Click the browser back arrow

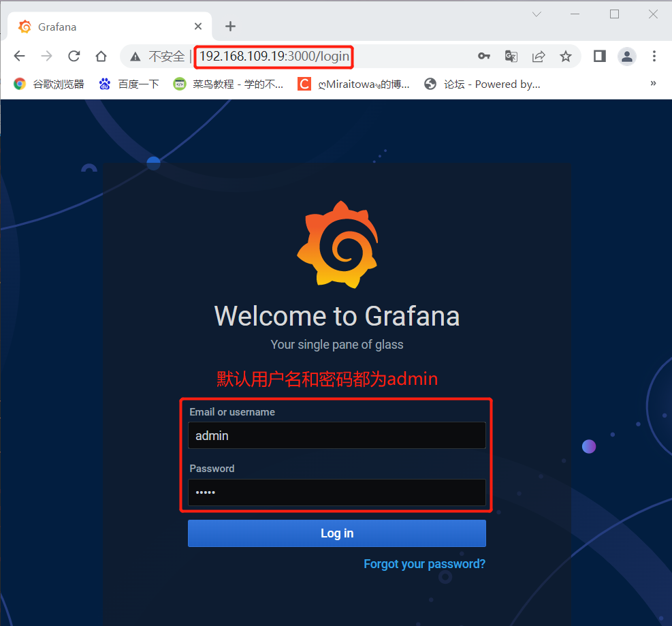[x=19, y=56]
